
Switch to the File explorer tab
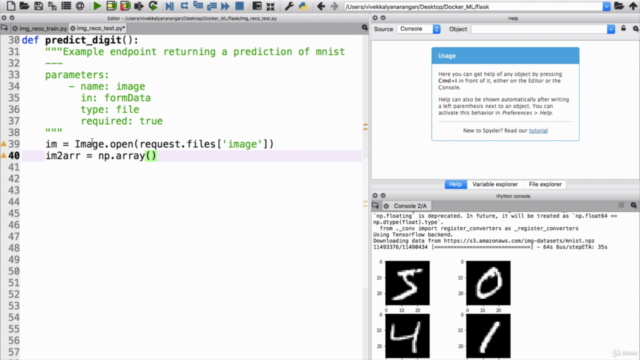pyautogui.click(x=545, y=184)
